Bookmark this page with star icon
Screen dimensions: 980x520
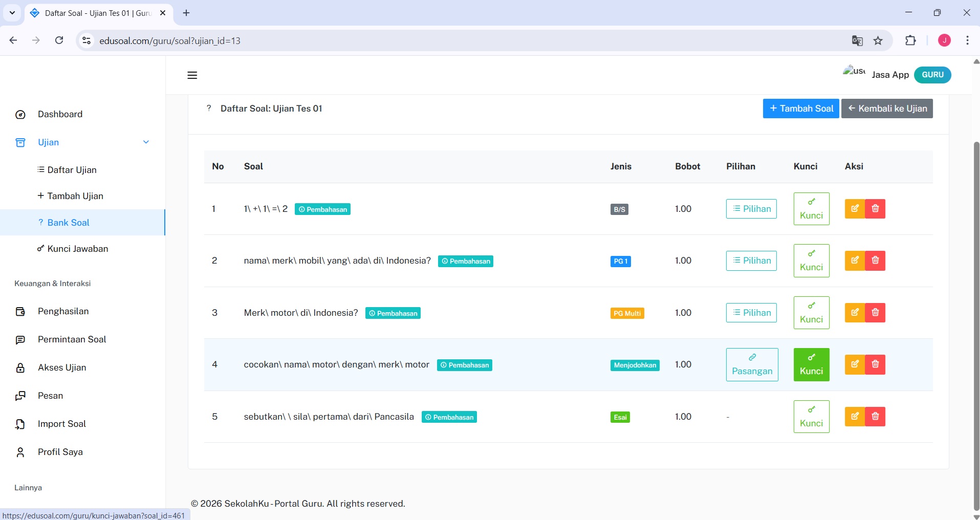click(878, 41)
